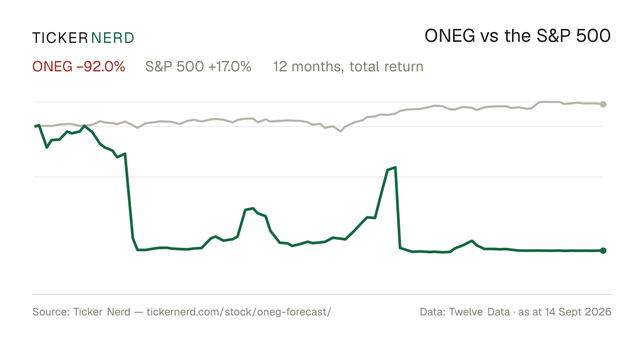Click the Source: Ticker Nerd text
The height and width of the screenshot is (338, 644).
pyautogui.click(x=81, y=312)
